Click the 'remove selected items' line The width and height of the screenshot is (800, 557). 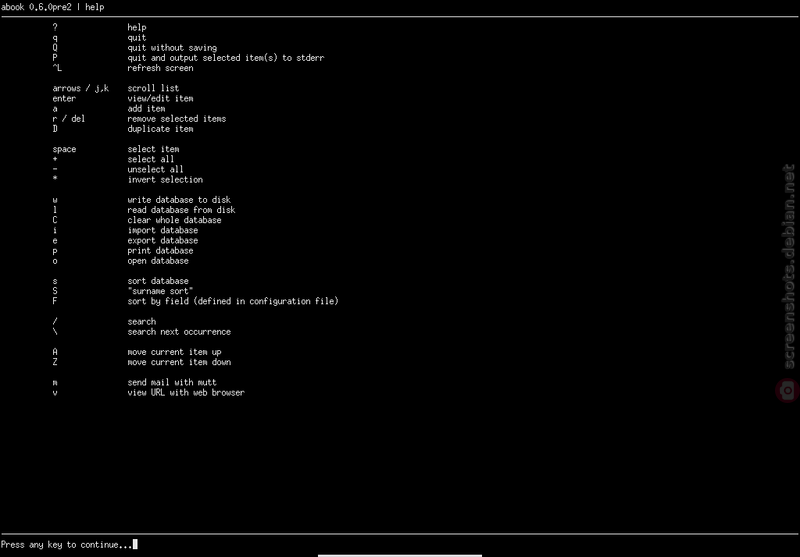coord(177,119)
